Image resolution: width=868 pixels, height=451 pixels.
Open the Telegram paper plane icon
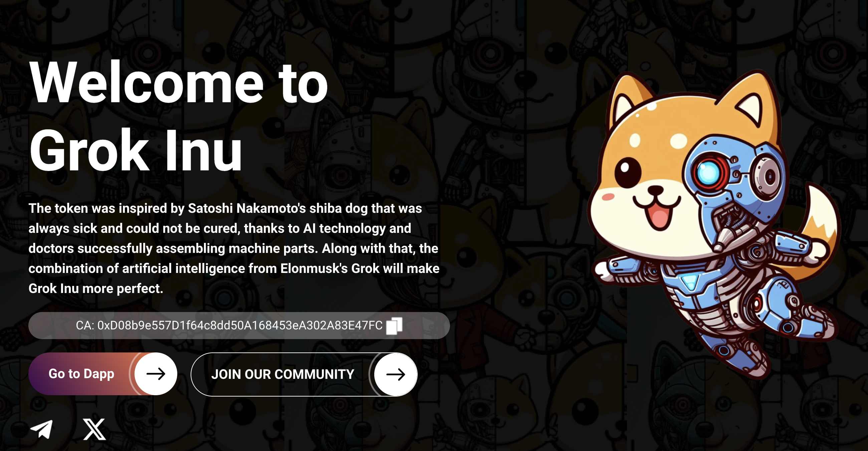pyautogui.click(x=42, y=429)
